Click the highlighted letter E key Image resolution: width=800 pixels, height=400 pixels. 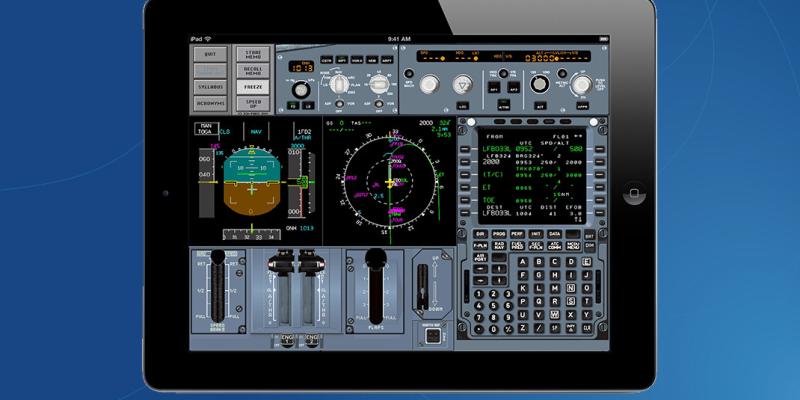tap(587, 262)
